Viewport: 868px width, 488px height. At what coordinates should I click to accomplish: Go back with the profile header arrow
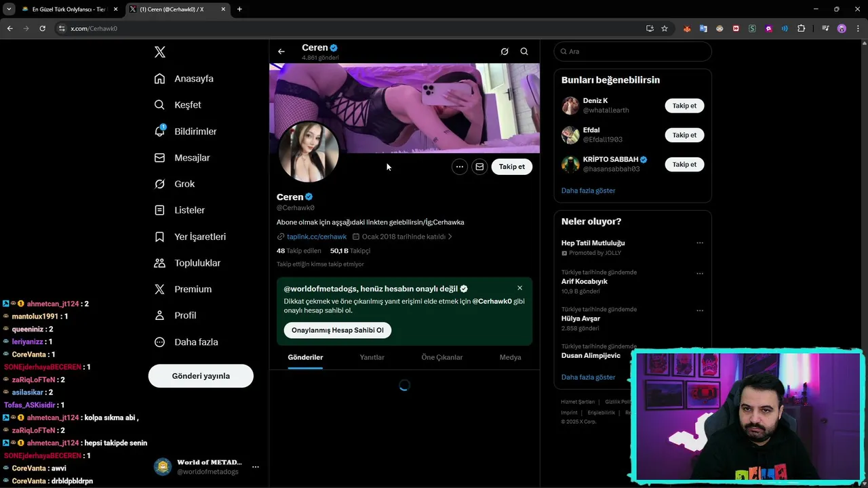coord(281,52)
